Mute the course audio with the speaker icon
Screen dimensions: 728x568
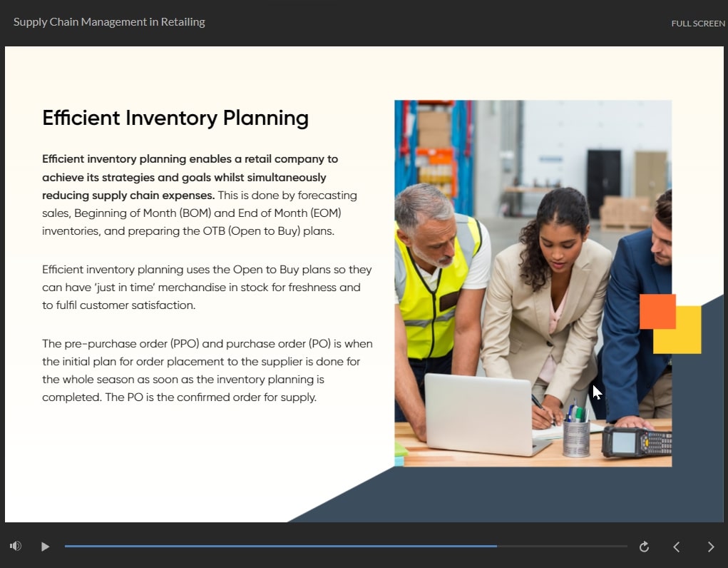click(x=15, y=547)
